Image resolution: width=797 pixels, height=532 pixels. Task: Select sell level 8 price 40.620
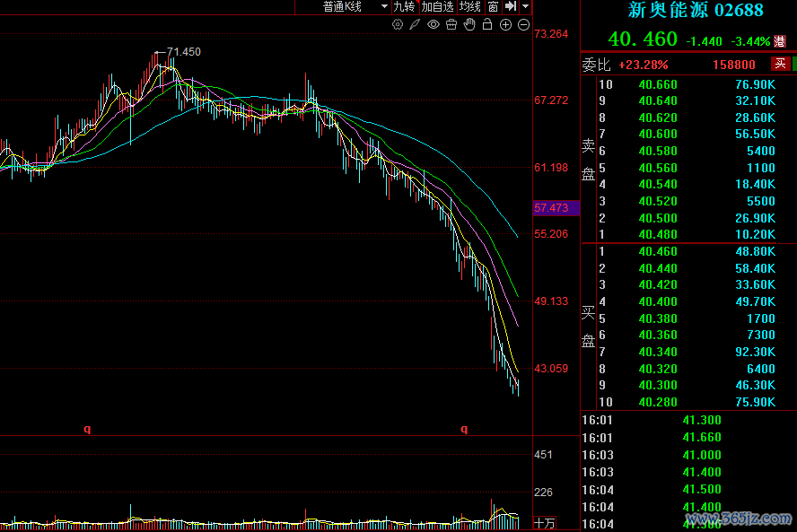tap(658, 118)
